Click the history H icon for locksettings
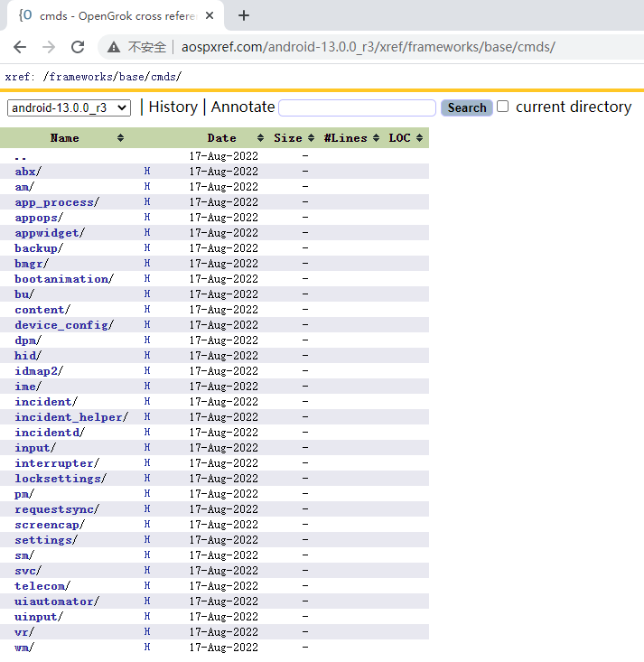 tap(147, 478)
